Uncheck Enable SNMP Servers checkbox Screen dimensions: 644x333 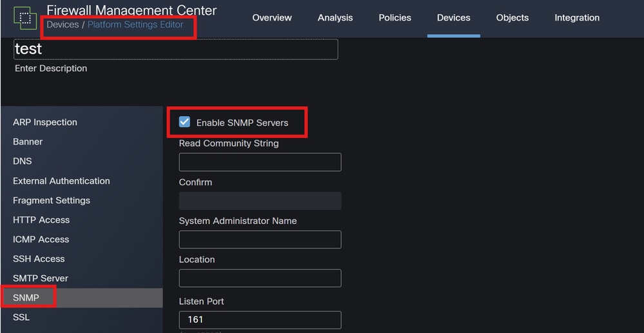point(185,122)
